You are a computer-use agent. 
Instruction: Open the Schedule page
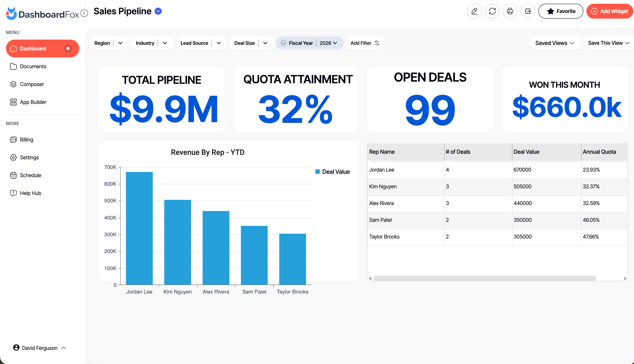(x=31, y=175)
